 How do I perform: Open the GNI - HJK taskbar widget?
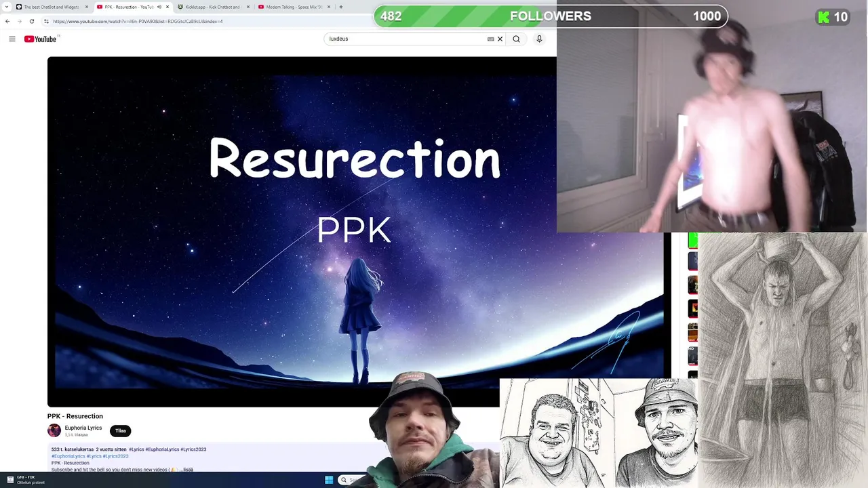25,480
